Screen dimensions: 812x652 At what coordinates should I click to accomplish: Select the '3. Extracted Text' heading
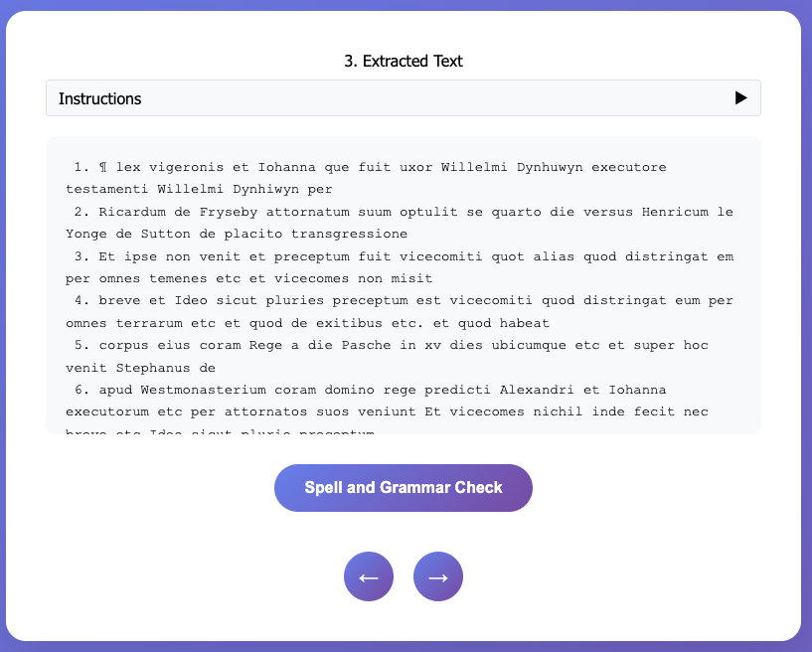point(404,61)
